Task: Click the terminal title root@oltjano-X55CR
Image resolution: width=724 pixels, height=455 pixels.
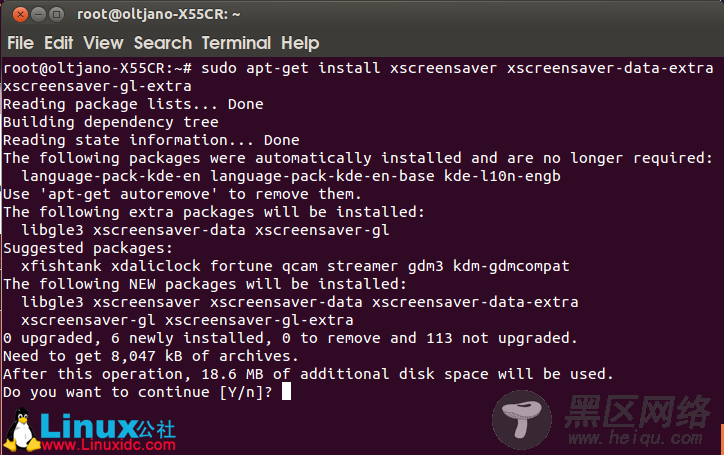Action: (x=158, y=15)
